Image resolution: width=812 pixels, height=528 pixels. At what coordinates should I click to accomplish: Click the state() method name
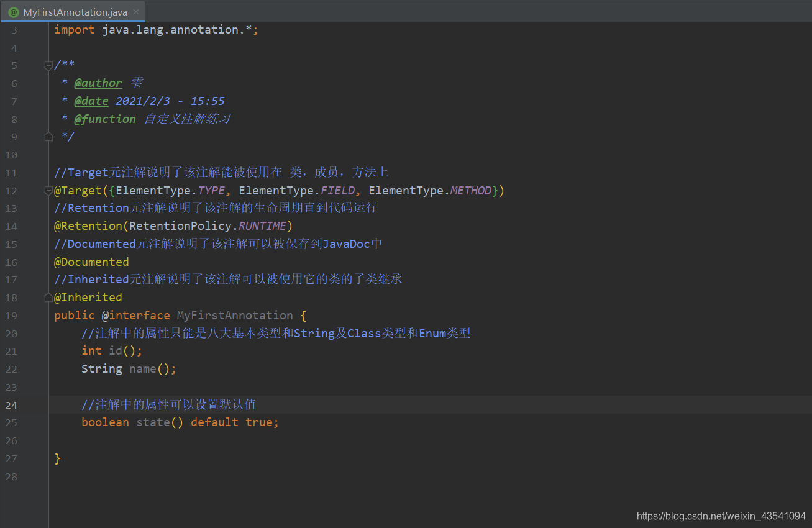[153, 422]
